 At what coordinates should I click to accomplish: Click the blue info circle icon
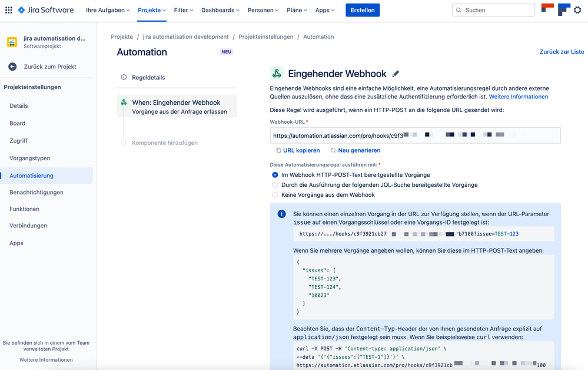click(x=281, y=214)
